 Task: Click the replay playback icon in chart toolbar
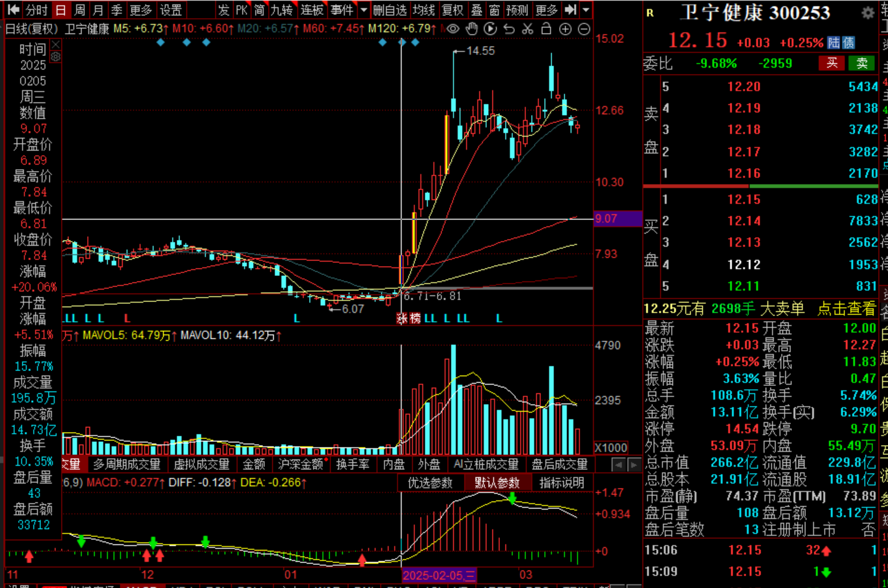491,29
